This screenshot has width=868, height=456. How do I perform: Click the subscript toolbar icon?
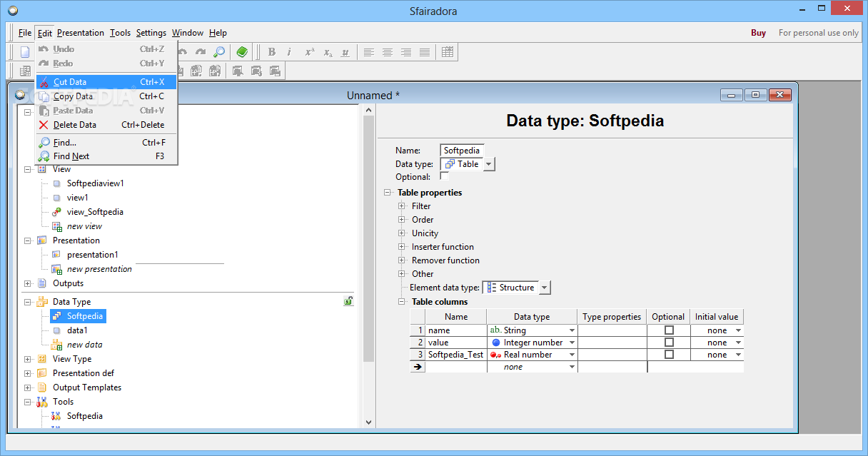[328, 52]
